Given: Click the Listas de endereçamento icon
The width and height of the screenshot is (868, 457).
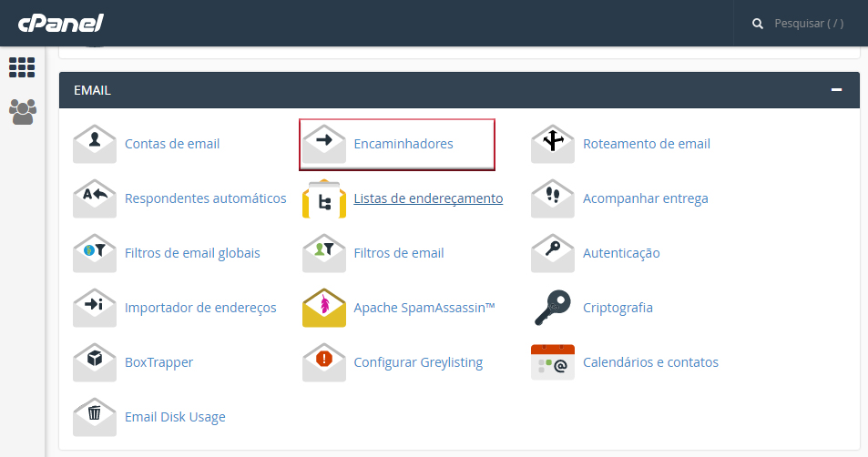Looking at the screenshot, I should tap(324, 198).
